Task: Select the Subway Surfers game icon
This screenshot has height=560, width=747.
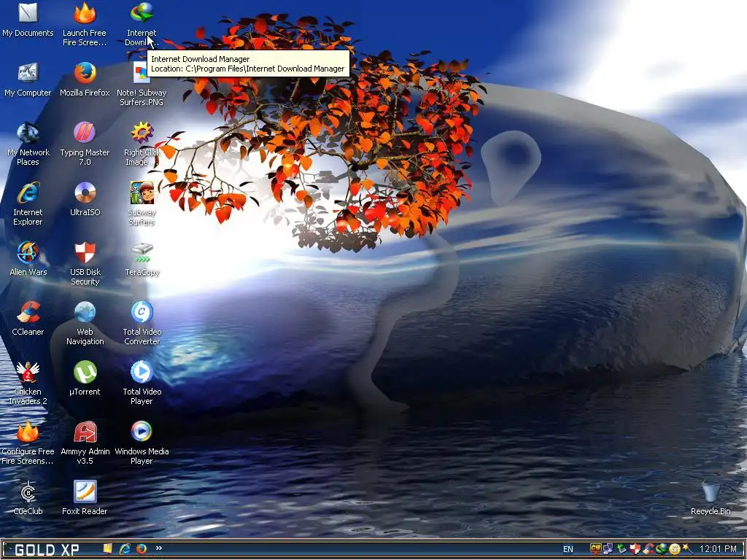Action: [142, 204]
